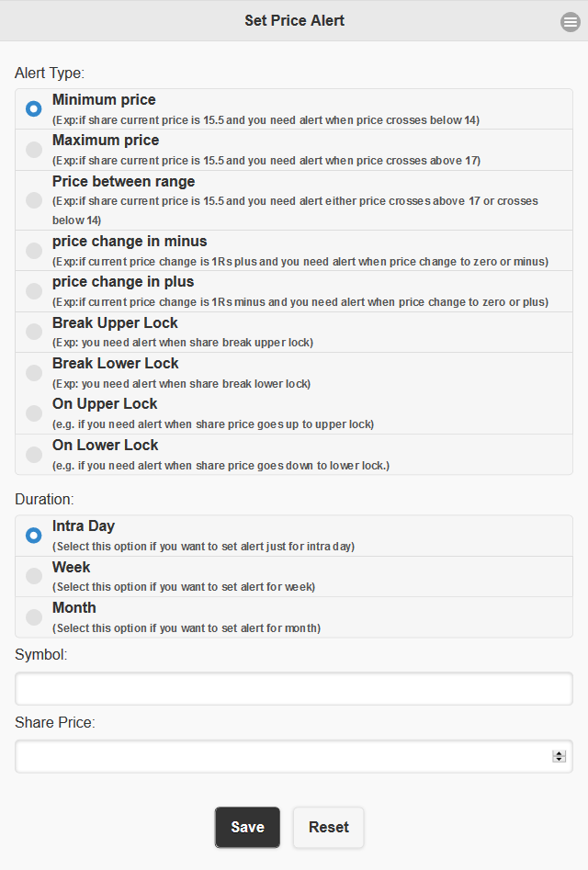Set duration to Month
This screenshot has height=870, width=588.
click(x=294, y=617)
